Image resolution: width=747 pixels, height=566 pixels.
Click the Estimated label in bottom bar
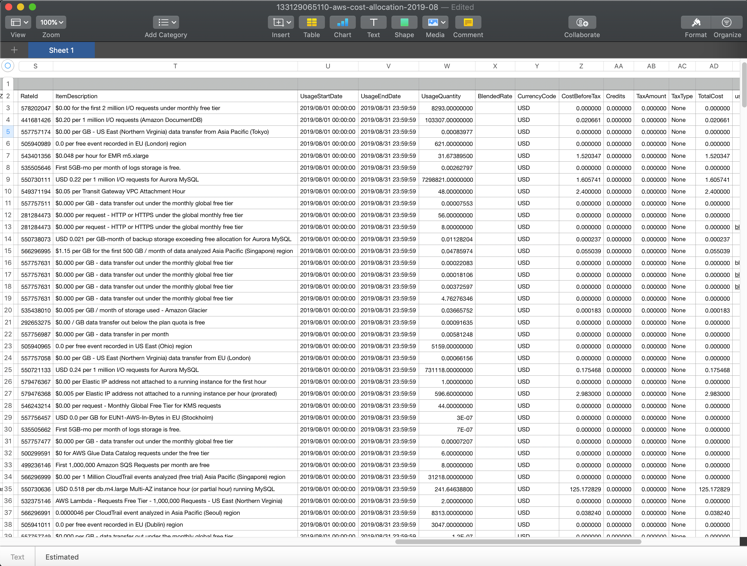(x=62, y=557)
